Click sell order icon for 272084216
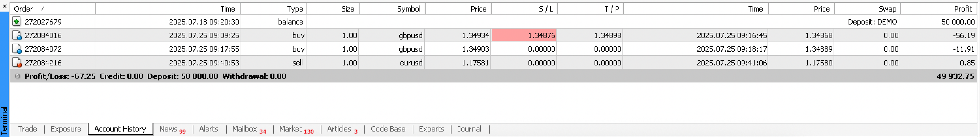The height and width of the screenshot is (137, 980). [17, 63]
